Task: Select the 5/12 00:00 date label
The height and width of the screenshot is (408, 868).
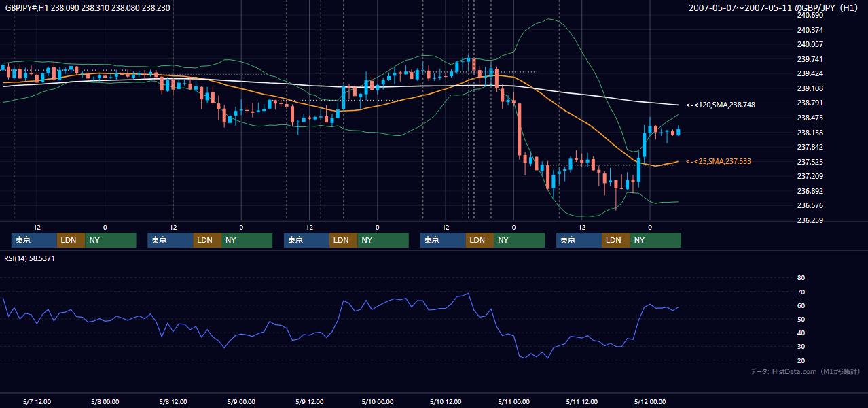Action: (x=649, y=401)
